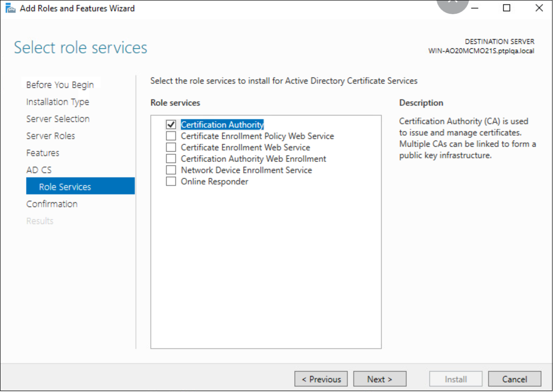The height and width of the screenshot is (392, 553).
Task: Go to the Confirmation step
Action: [52, 204]
